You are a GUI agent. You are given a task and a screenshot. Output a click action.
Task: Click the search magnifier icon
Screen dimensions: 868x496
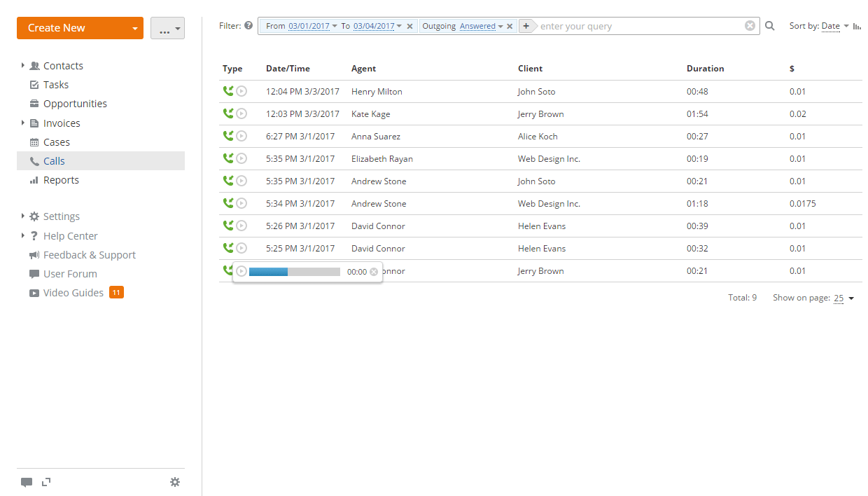coord(769,25)
